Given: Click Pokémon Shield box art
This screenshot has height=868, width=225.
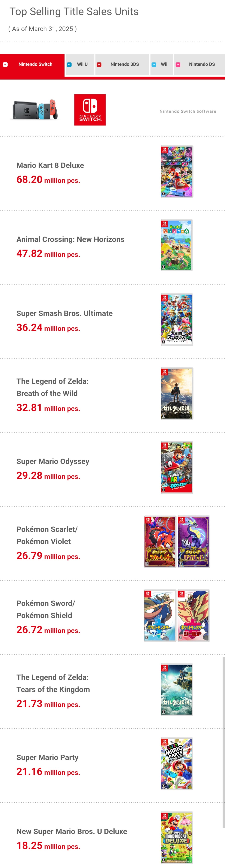Looking at the screenshot, I should click(194, 615).
